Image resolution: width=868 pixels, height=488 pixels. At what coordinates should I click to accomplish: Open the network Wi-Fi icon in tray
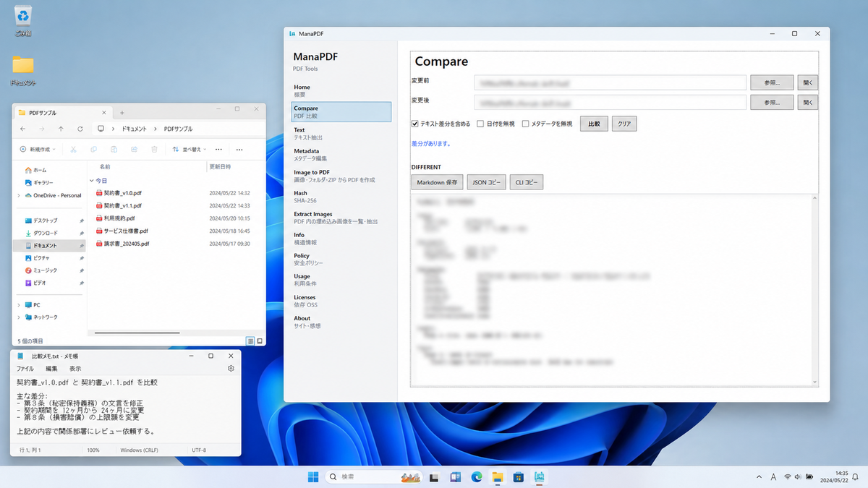tap(787, 477)
